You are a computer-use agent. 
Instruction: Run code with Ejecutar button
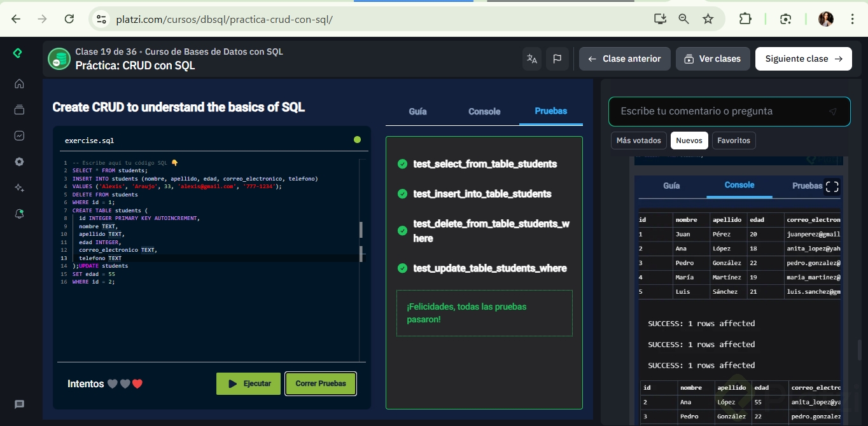pyautogui.click(x=248, y=383)
